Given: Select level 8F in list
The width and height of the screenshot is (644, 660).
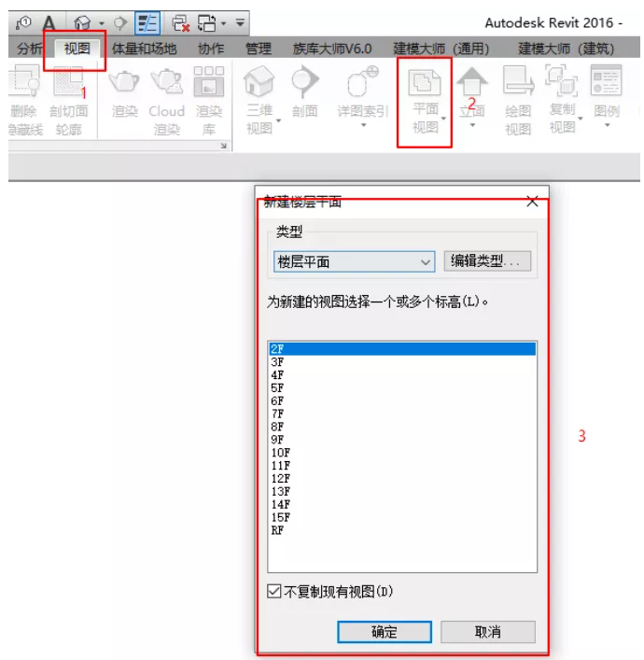Looking at the screenshot, I should [402, 427].
